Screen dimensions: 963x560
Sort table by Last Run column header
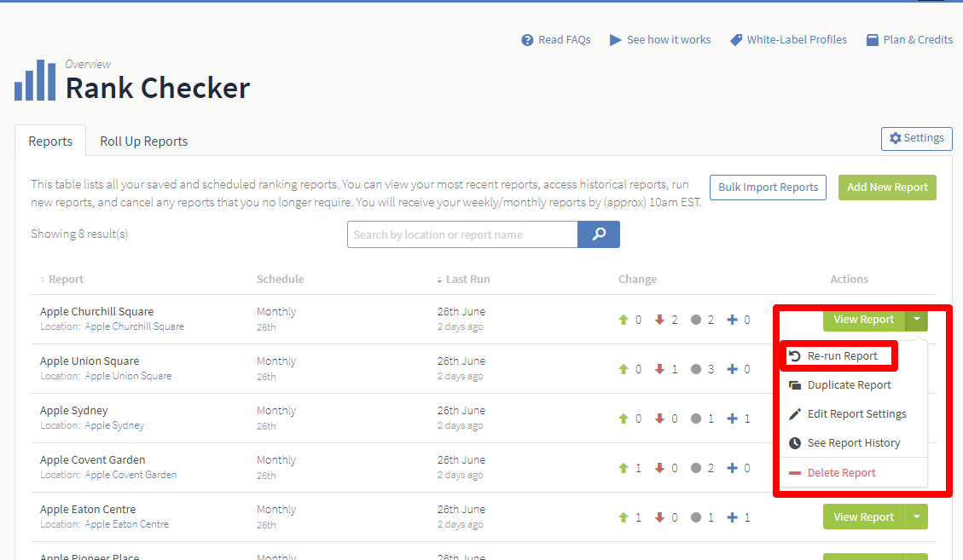464,280
